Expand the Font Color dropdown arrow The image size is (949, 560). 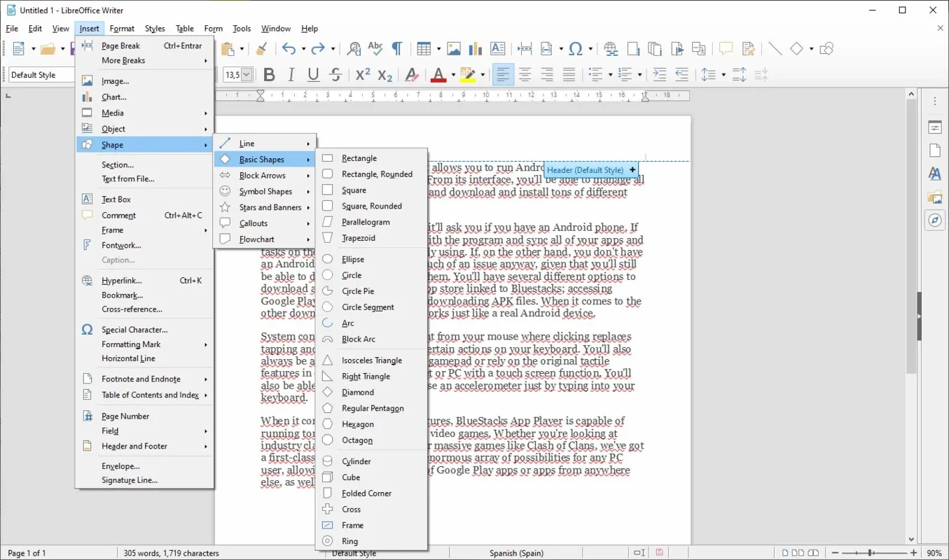pyautogui.click(x=453, y=75)
